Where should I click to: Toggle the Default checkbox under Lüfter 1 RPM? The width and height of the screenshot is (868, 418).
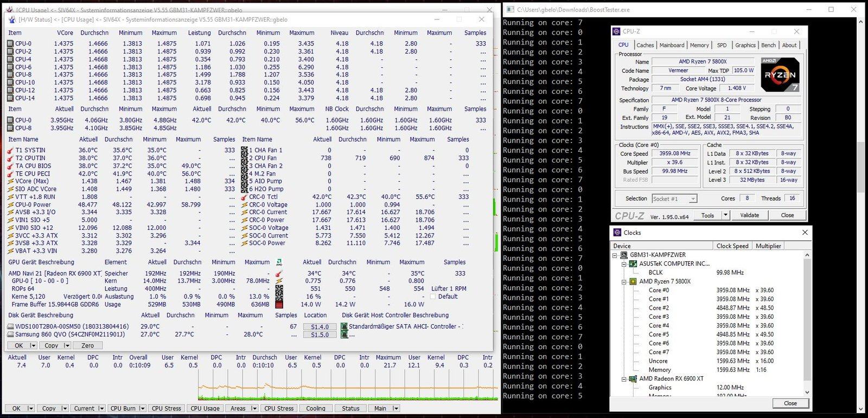click(433, 297)
